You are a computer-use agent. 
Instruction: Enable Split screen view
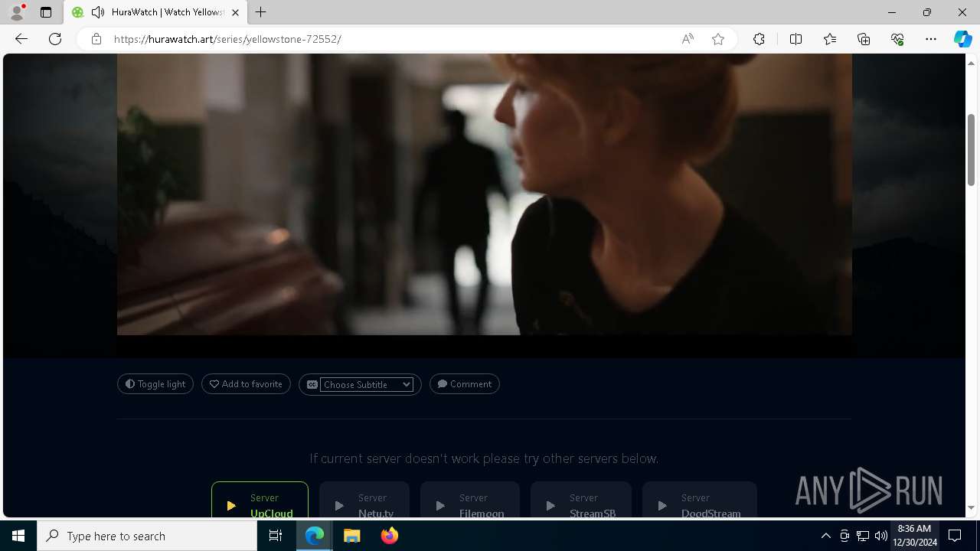point(795,39)
